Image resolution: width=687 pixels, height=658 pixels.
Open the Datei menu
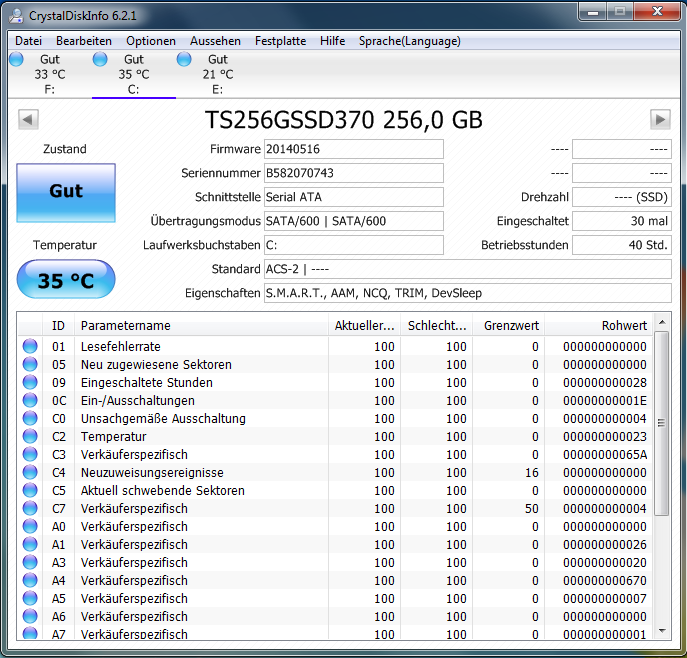pos(28,41)
